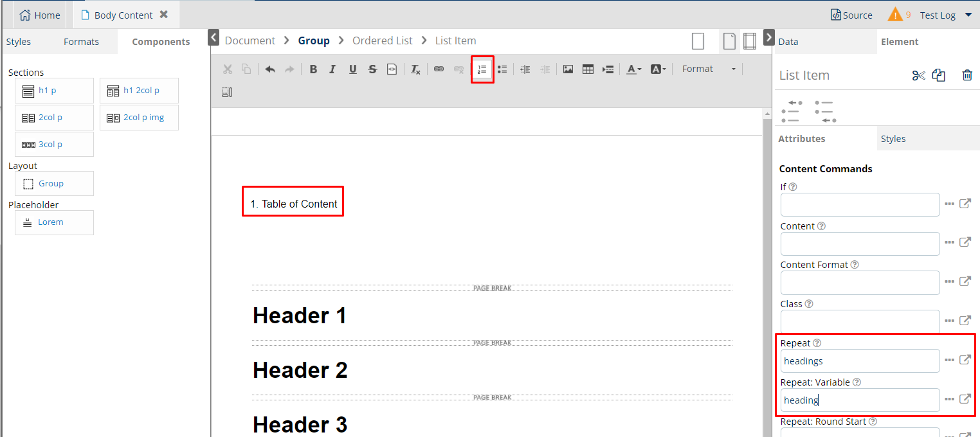The image size is (980, 437).
Task: Click the Repeat: Variable input field
Action: pos(860,400)
